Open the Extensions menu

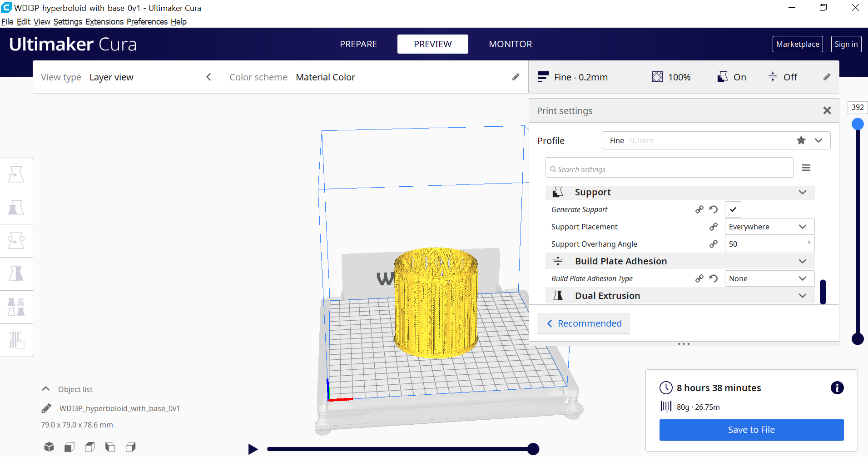pyautogui.click(x=104, y=22)
